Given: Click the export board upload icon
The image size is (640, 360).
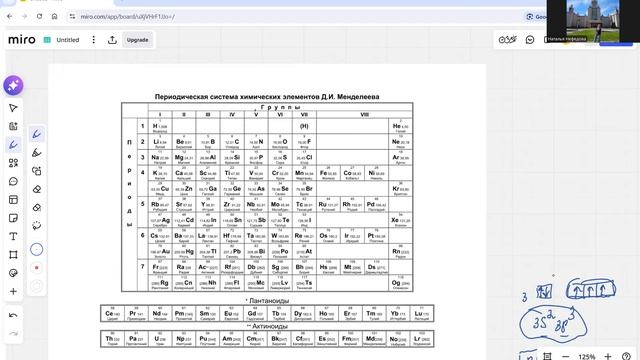Looking at the screenshot, I should coord(112,40).
